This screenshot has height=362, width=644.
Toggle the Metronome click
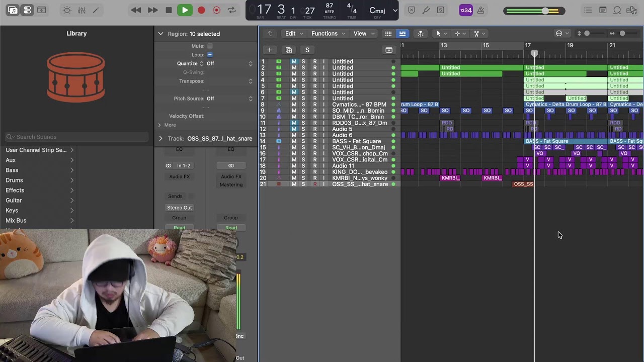click(481, 10)
